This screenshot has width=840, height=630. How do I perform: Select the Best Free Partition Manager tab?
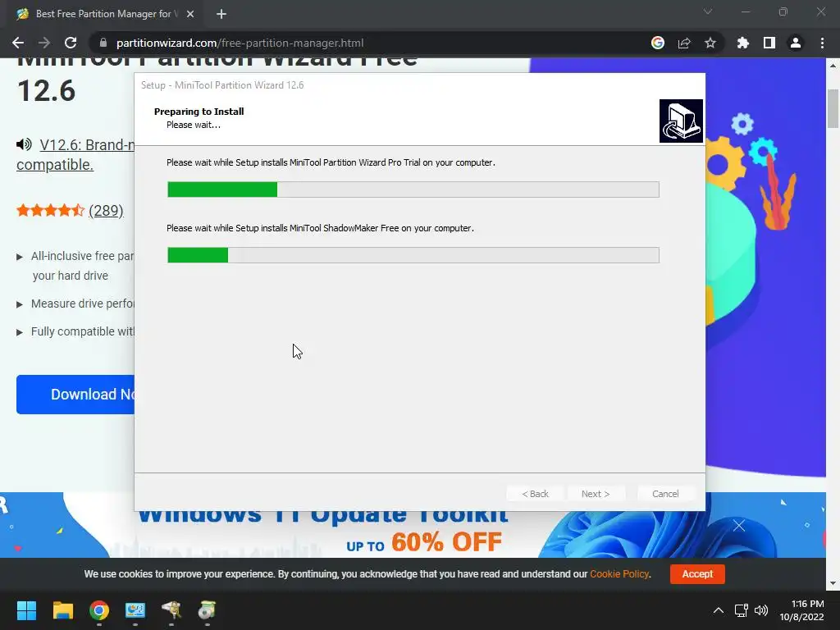click(x=105, y=14)
